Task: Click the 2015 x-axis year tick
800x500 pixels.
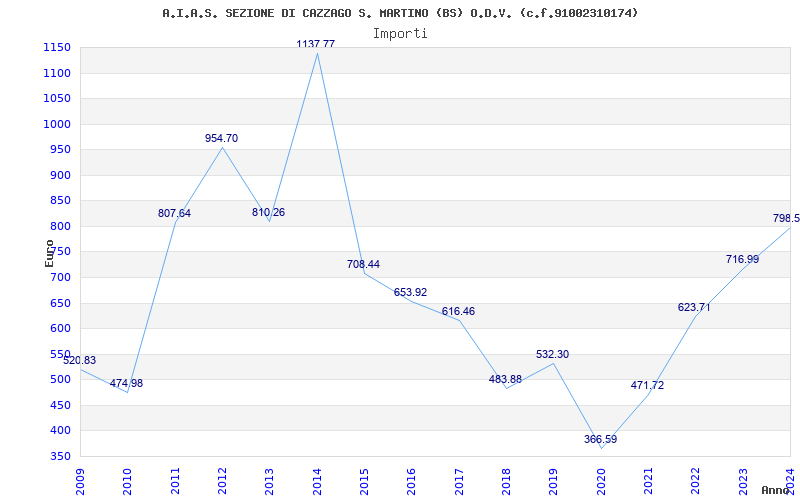Action: (364, 481)
